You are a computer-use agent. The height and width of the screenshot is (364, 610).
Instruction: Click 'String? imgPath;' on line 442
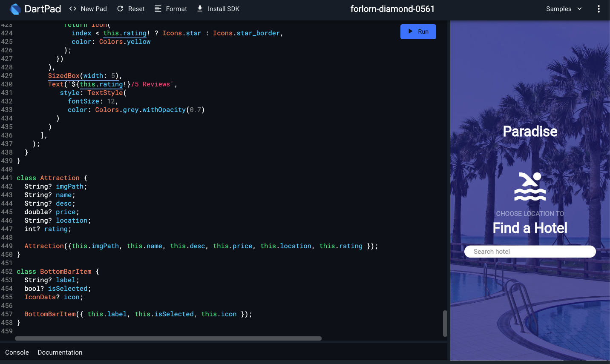pos(56,186)
